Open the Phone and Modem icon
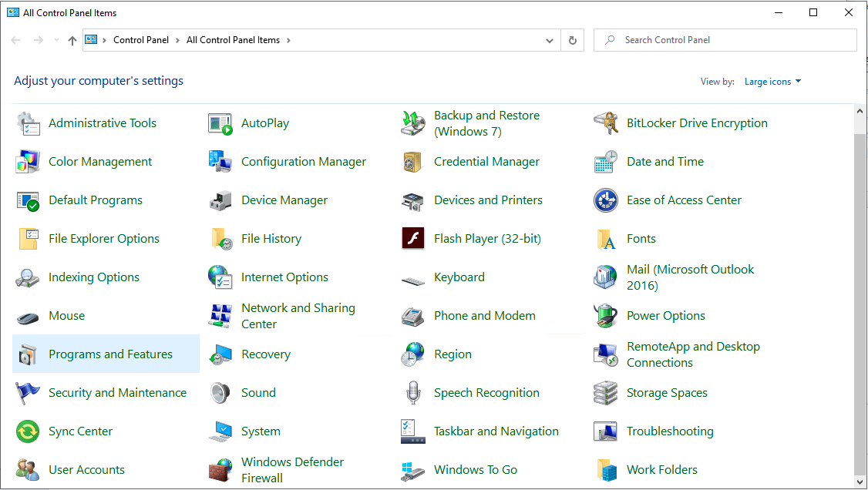This screenshot has height=490, width=868. coord(413,316)
